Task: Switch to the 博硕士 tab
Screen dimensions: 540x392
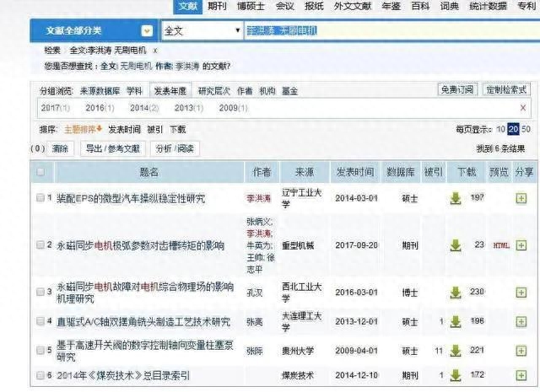Action: click(249, 6)
